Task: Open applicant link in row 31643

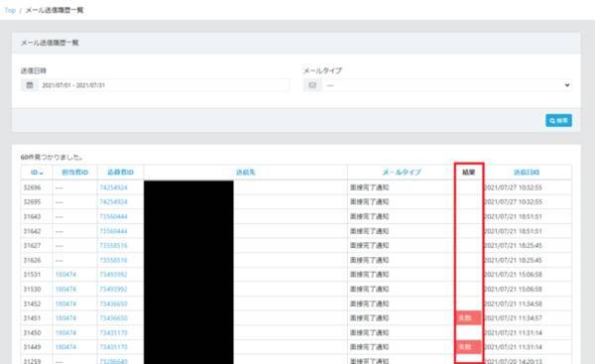Action: [x=113, y=217]
